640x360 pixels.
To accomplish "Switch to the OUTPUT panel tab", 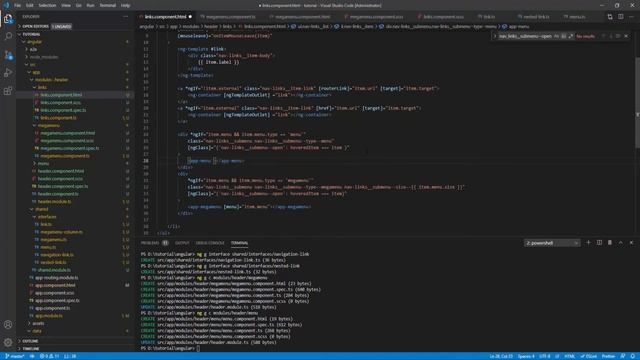I will pyautogui.click(x=182, y=243).
